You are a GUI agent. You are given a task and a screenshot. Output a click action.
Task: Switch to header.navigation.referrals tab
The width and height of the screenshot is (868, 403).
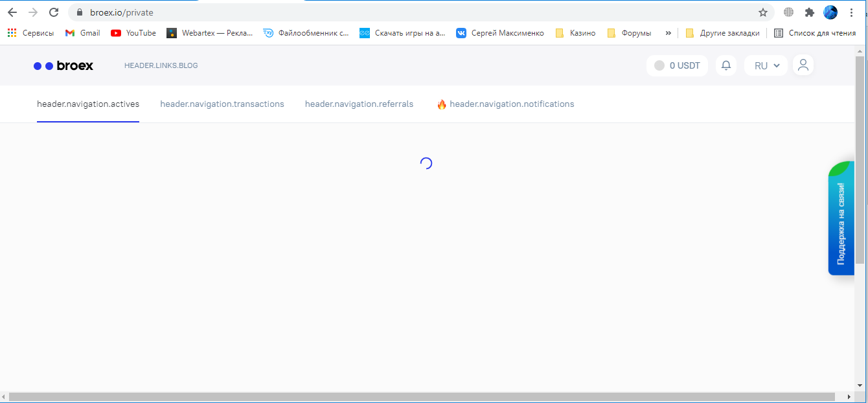click(359, 104)
